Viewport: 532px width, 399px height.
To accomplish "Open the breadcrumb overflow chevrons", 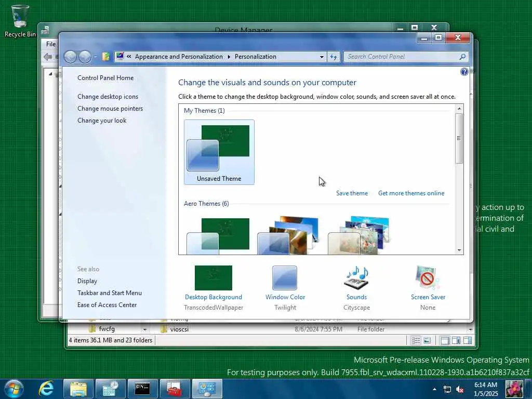I will pyautogui.click(x=129, y=56).
